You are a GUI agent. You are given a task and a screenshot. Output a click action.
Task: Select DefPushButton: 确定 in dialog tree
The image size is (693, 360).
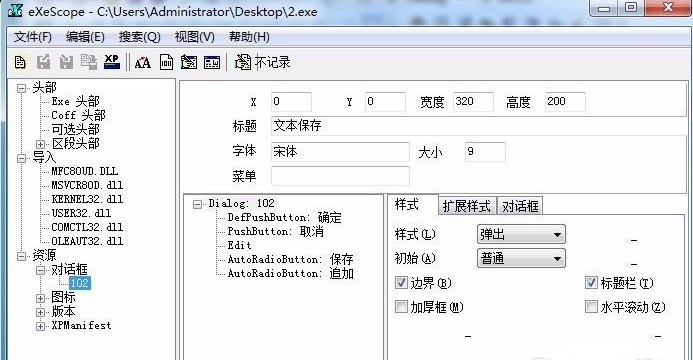coord(284,217)
